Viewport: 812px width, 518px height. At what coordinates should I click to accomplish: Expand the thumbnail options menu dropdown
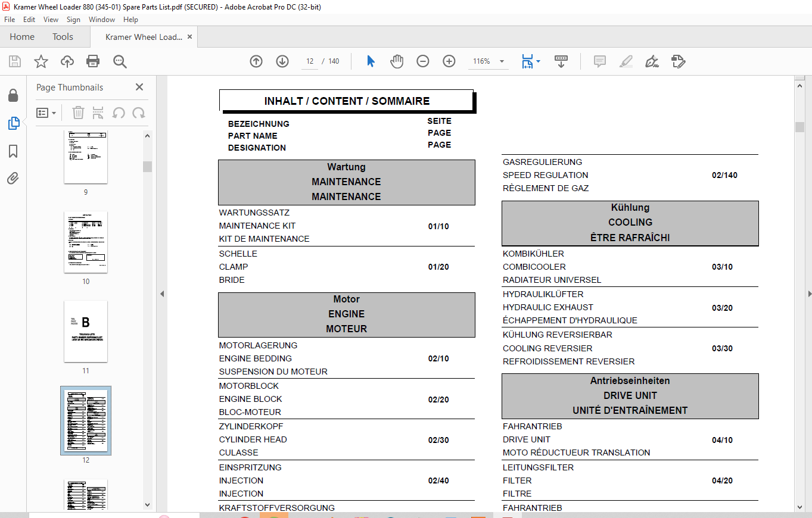pos(46,113)
